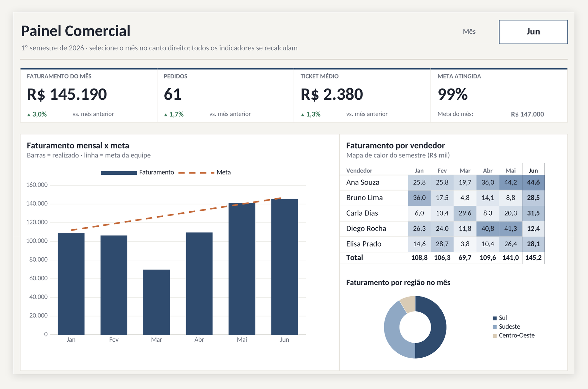Select the Jun bar in chart
This screenshot has width=588, height=389.
point(285,267)
